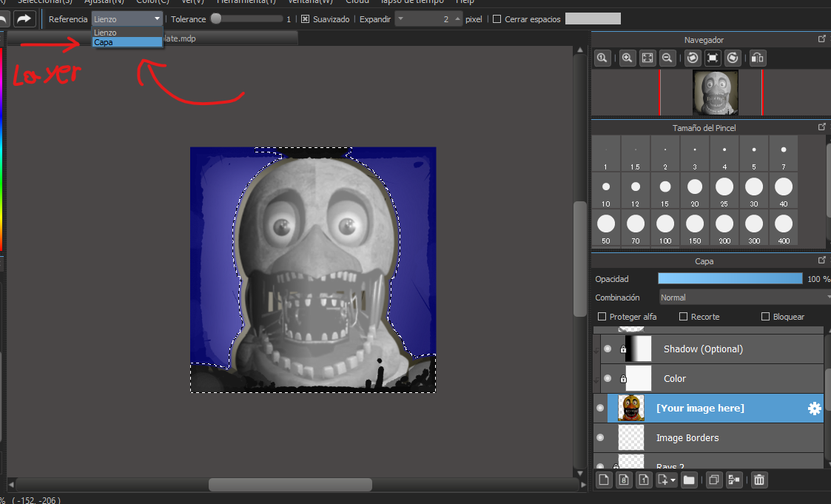Open settings gear of [Your image here] layer
Image resolution: width=831 pixels, height=504 pixels.
click(814, 409)
